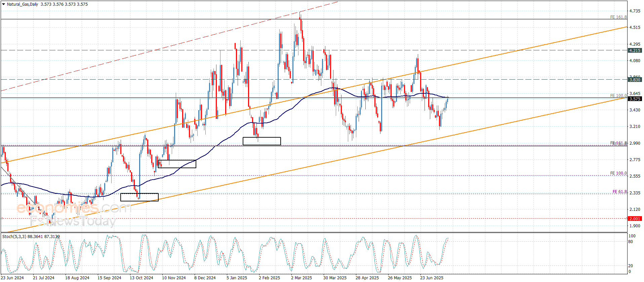This screenshot has height=282, width=644.
Task: Open the chart menu triangle beside Natural_Gas,Daily
Action: (x=3, y=4)
